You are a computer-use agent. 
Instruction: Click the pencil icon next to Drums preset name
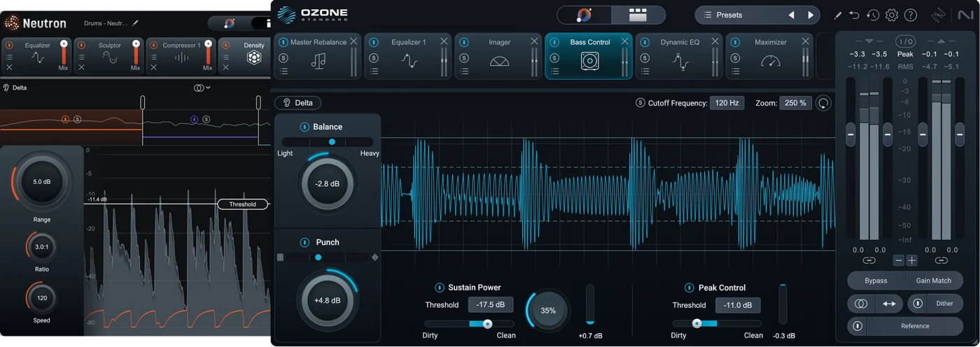(x=135, y=23)
